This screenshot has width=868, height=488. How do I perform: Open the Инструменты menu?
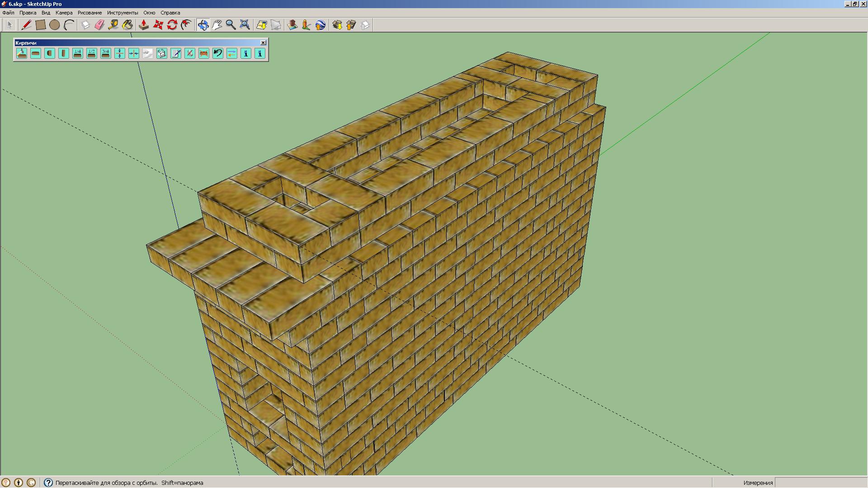(x=123, y=13)
